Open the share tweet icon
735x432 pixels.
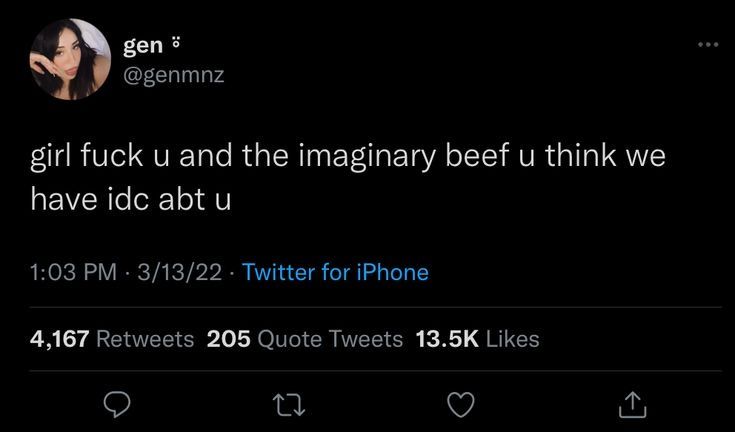[x=630, y=404]
